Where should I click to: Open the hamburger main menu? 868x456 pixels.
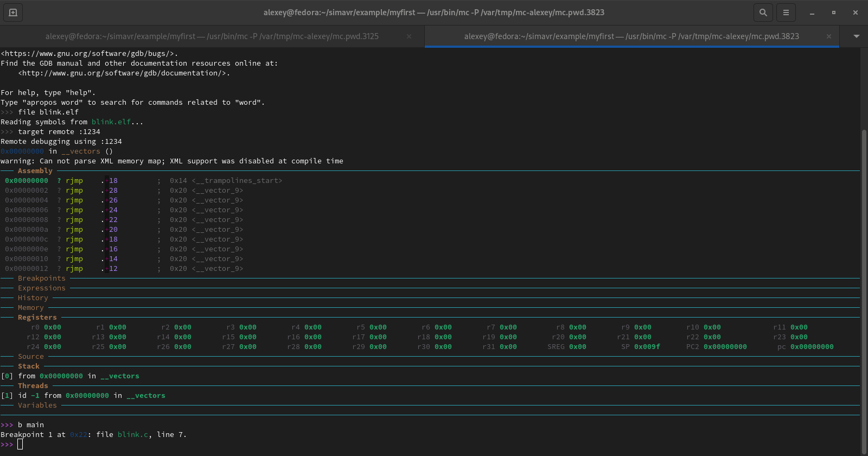tap(786, 12)
